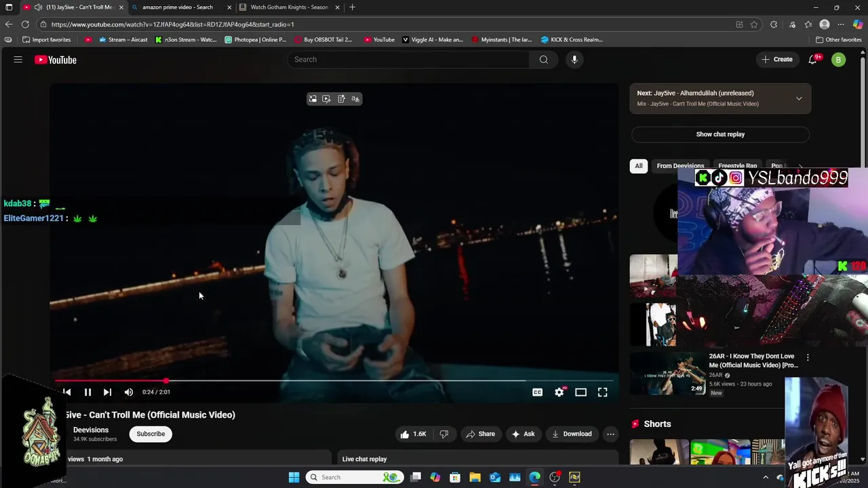Open YouTube notifications bell

click(812, 60)
